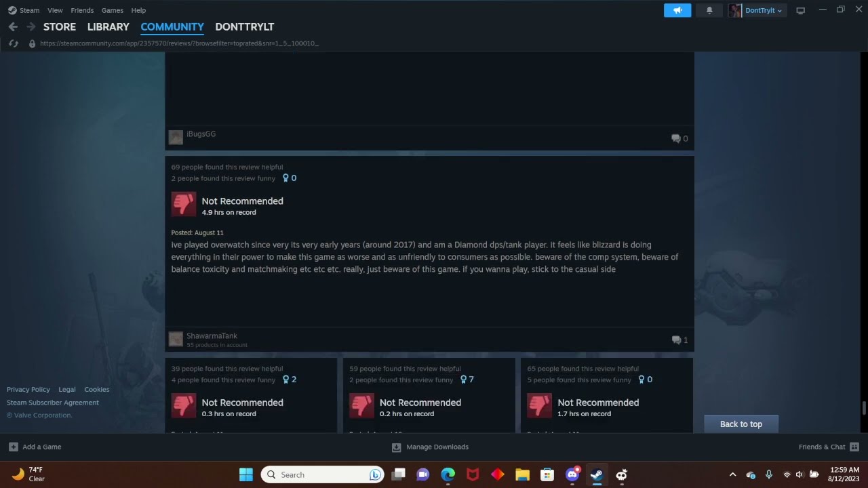The image size is (868, 488).
Task: Click the taskbar Search box
Action: click(x=323, y=474)
